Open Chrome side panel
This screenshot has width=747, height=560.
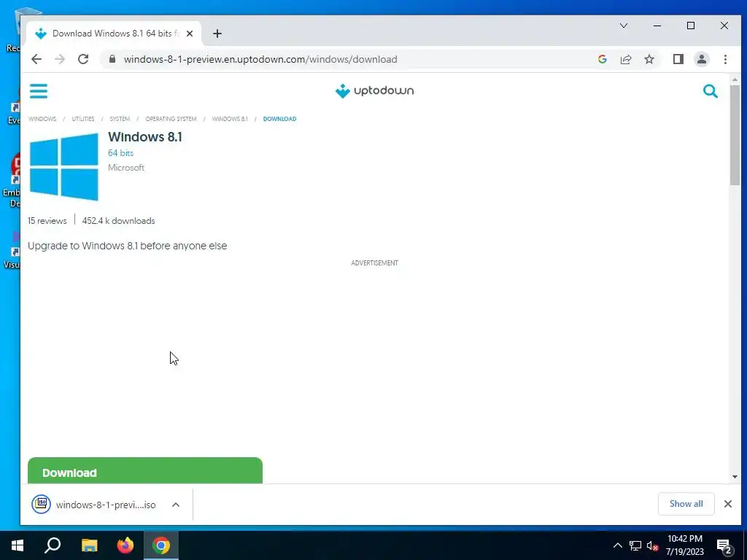[x=678, y=59]
